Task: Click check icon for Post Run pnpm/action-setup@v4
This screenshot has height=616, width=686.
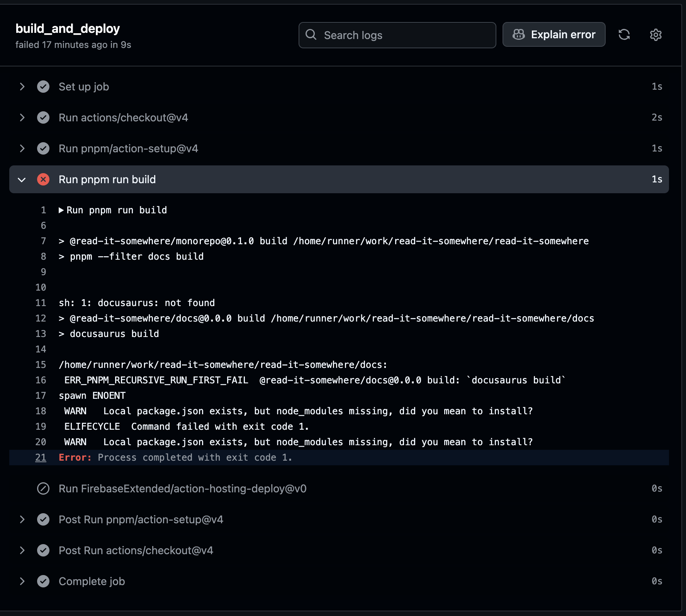Action: pos(43,519)
